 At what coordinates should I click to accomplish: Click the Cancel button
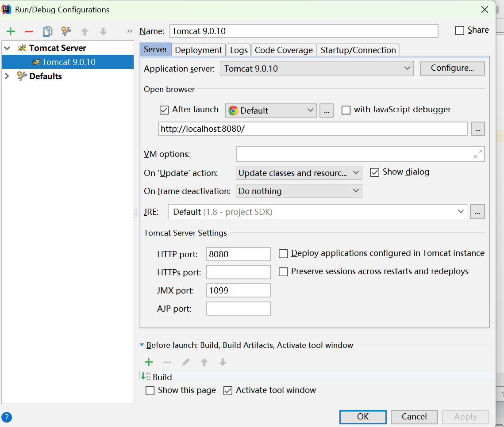pyautogui.click(x=414, y=417)
